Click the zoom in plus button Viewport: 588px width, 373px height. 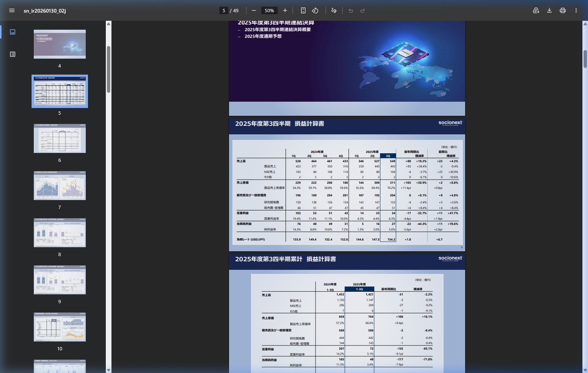(x=285, y=10)
